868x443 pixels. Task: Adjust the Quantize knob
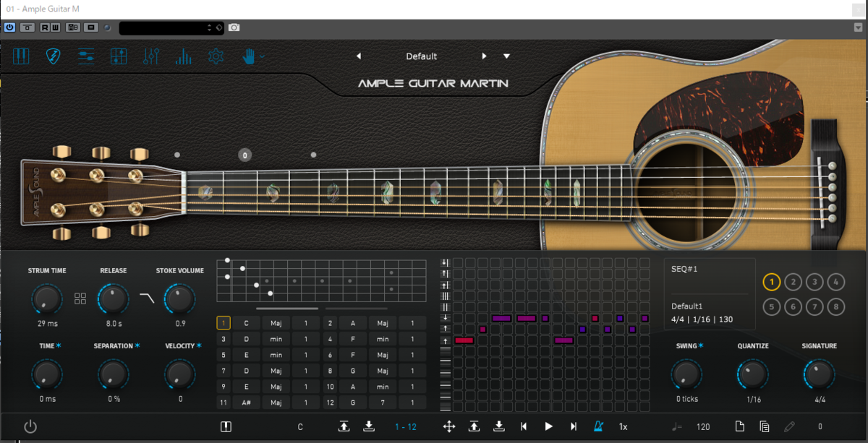click(x=753, y=374)
